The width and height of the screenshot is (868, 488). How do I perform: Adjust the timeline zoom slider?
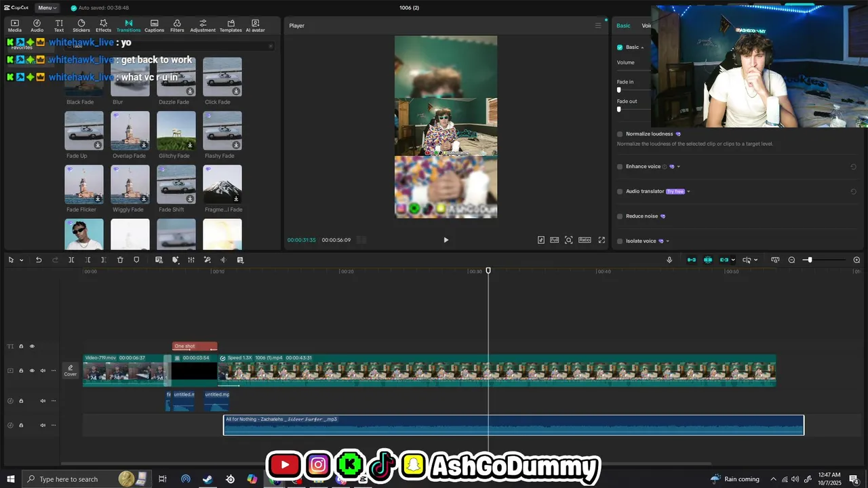coord(809,260)
